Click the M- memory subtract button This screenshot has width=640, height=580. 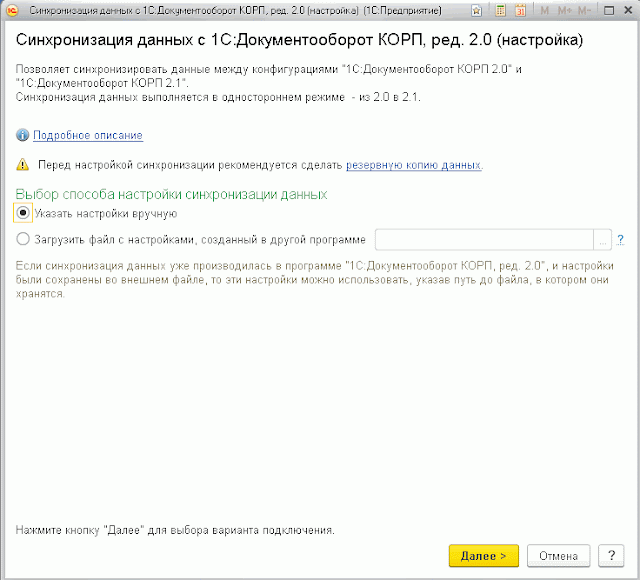point(584,11)
